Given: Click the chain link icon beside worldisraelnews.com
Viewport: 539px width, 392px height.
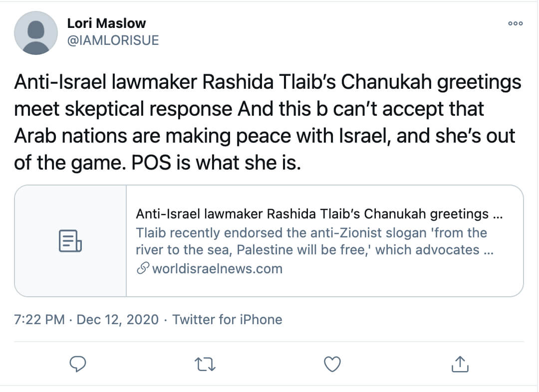Looking at the screenshot, I should click(143, 269).
